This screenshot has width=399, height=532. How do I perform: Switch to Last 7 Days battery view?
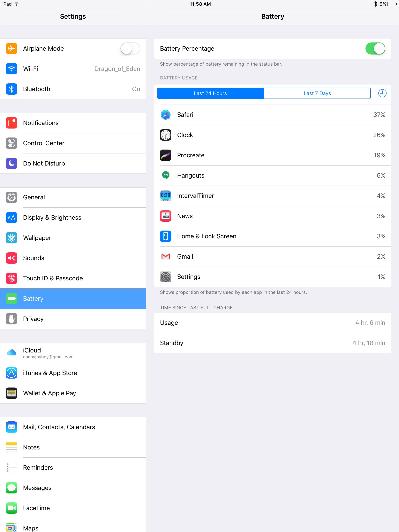[x=317, y=93]
